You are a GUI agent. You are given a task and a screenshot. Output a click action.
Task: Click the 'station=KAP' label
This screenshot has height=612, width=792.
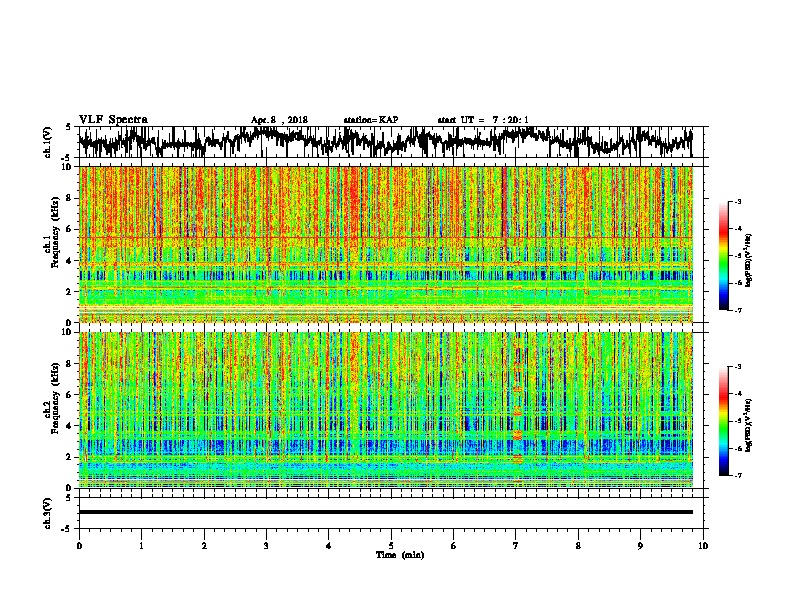(x=371, y=120)
